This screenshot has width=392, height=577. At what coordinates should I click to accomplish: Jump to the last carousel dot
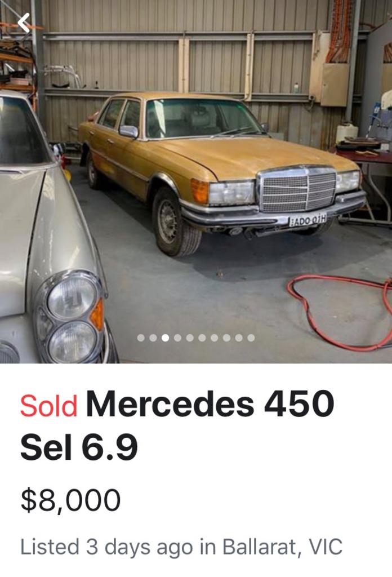[251, 338]
